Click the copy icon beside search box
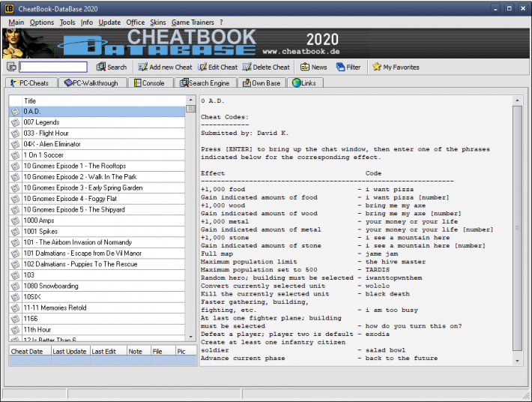The height and width of the screenshot is (402, 532). tap(11, 67)
